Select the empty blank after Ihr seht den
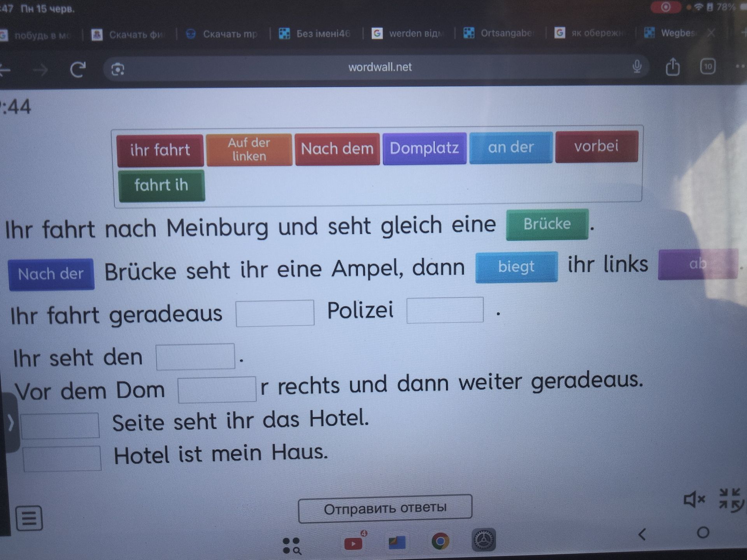This screenshot has height=560, width=747. pos(195,357)
